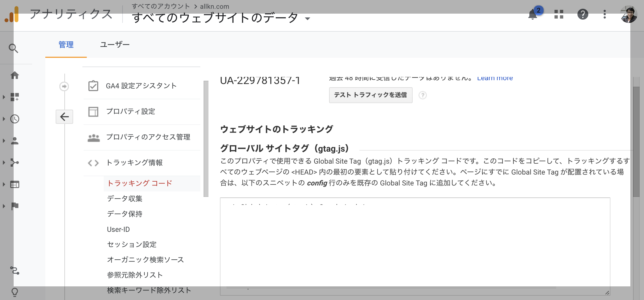The width and height of the screenshot is (644, 300).
Task: Follow the Learn more link
Action: pos(495,78)
